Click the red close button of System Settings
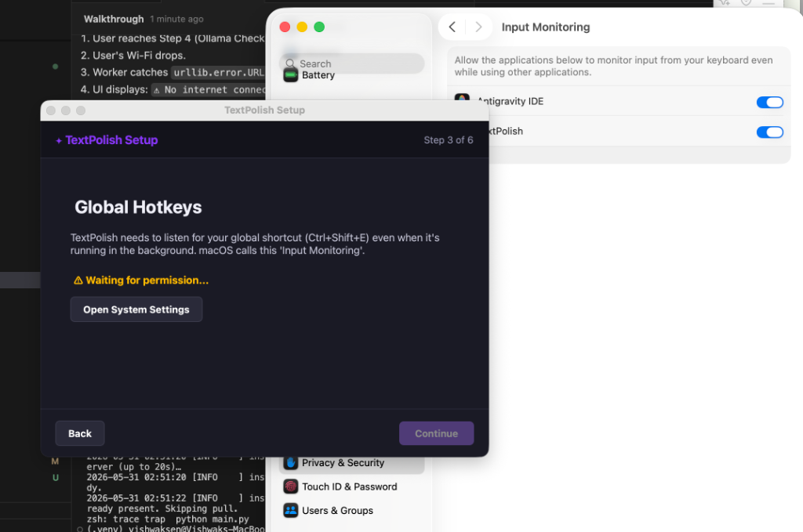 285,27
